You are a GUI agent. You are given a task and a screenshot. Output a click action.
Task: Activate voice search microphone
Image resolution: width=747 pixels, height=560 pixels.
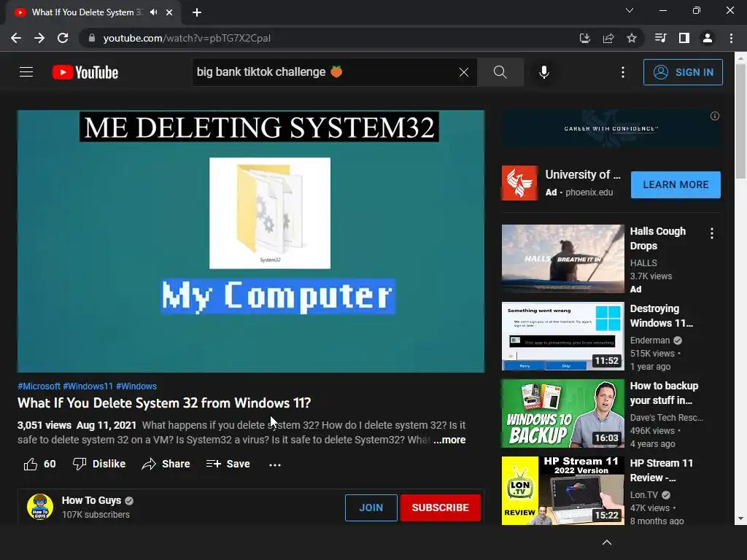tap(544, 72)
